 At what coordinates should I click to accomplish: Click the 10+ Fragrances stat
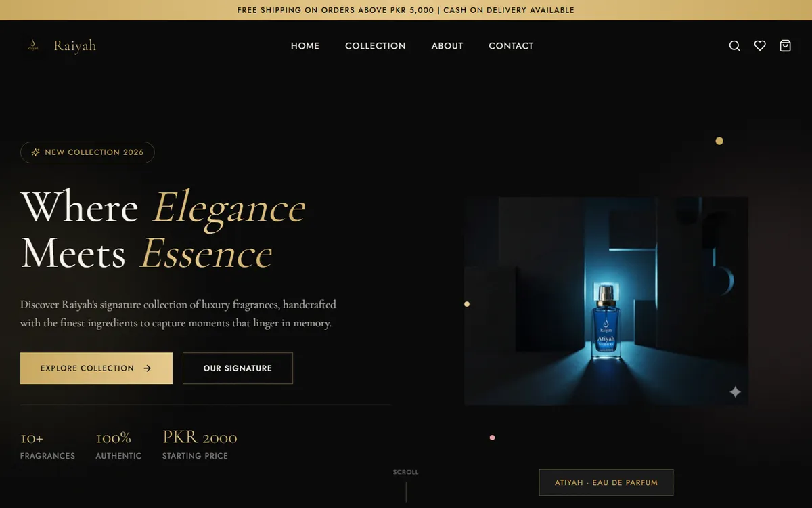47,446
